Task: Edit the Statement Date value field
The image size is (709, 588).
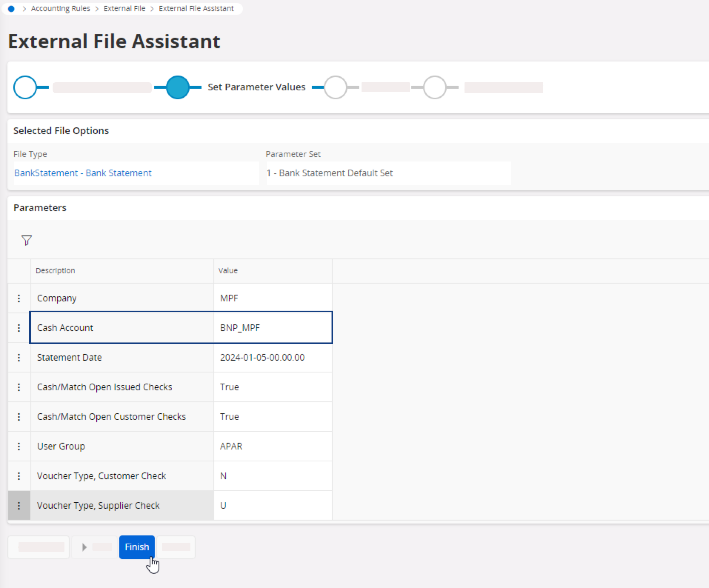Action: (x=272, y=357)
